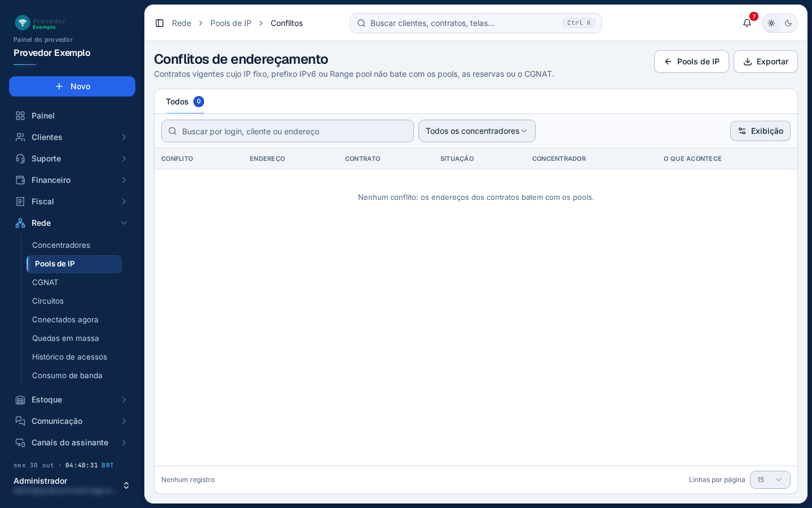Select the Todos tab

coord(184,102)
